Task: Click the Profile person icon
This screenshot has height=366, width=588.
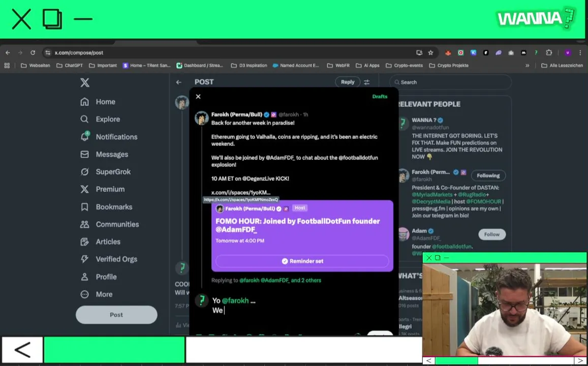Action: 85,277
